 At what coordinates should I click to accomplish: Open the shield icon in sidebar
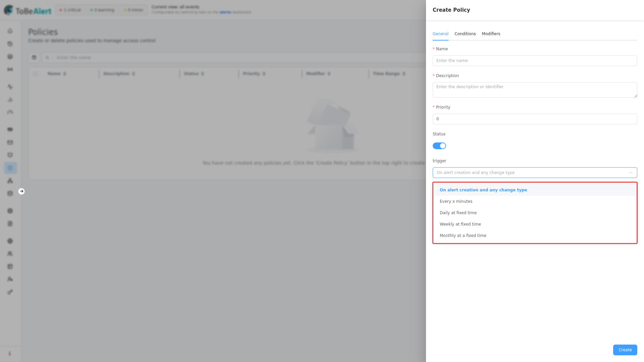10,155
